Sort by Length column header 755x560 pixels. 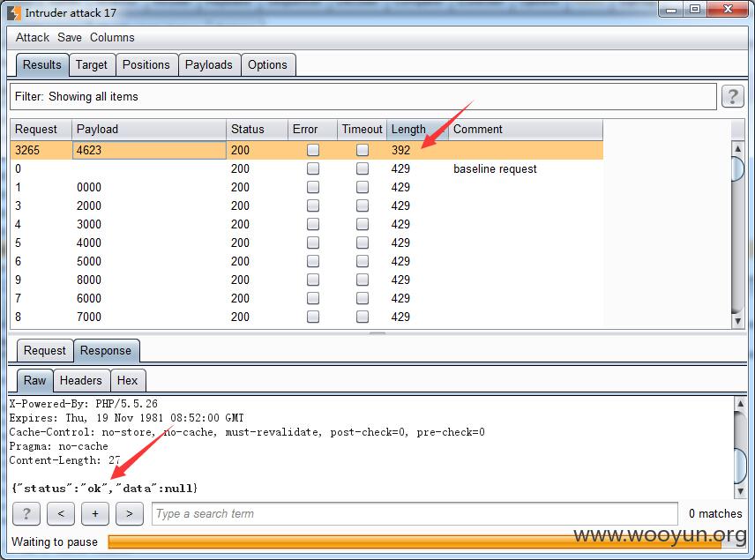(417, 130)
